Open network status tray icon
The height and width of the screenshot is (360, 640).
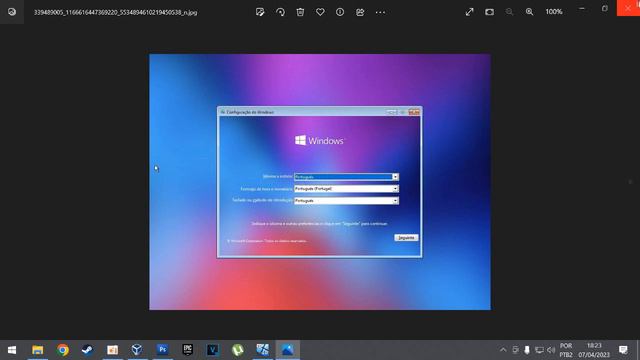(x=539, y=350)
